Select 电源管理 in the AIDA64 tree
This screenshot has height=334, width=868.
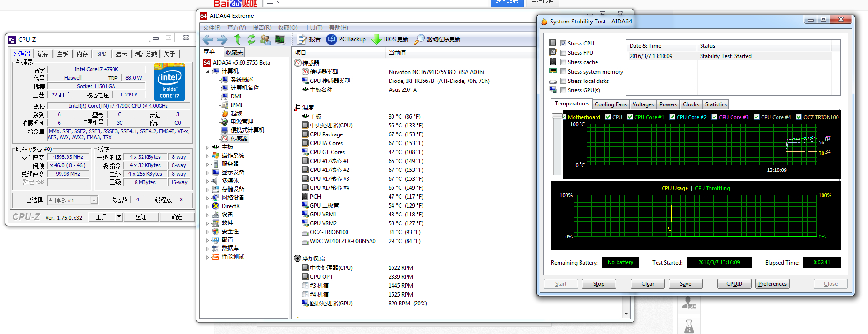pos(237,122)
